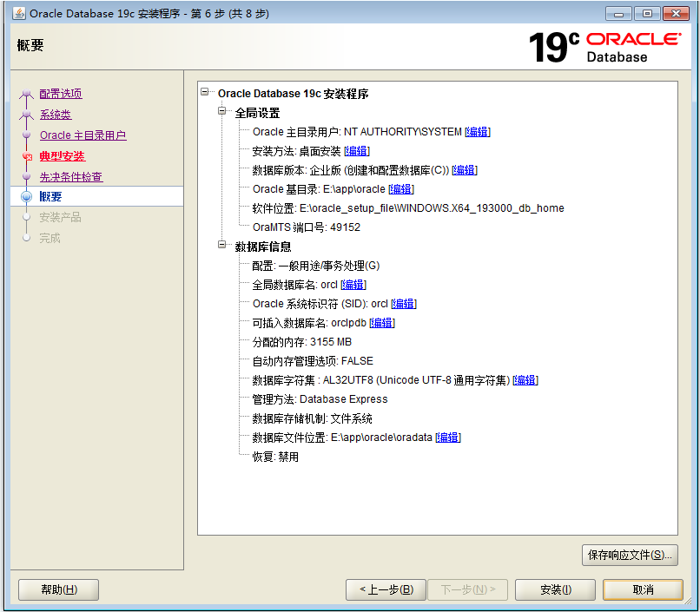Click the 帮助(H) button
This screenshot has width=700, height=612.
pos(58,589)
